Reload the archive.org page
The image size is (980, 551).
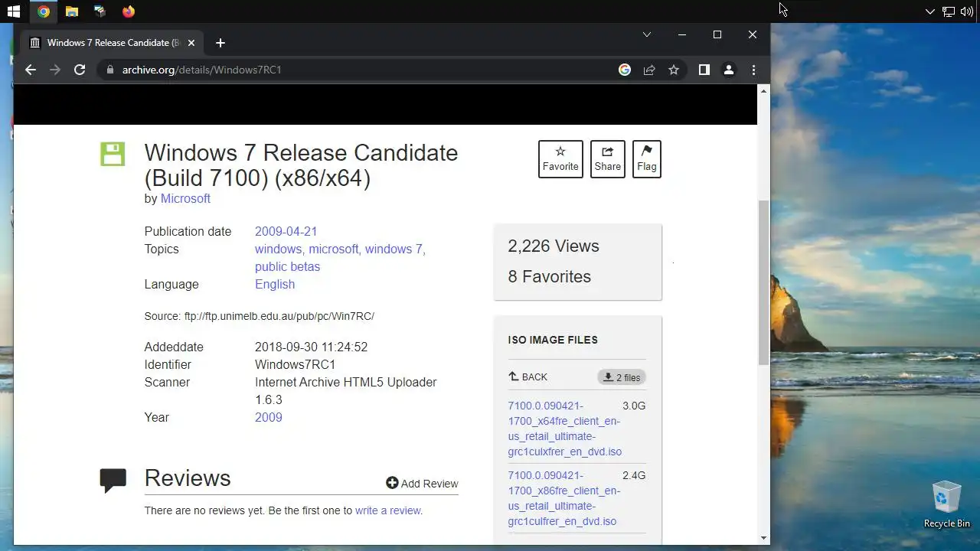point(80,70)
